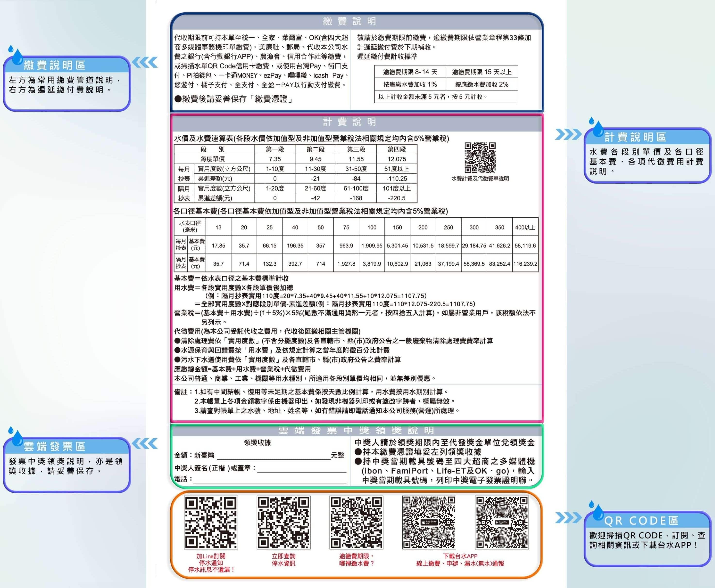Click the 繳費說明 section header
The width and height of the screenshot is (715, 588).
(350, 21)
